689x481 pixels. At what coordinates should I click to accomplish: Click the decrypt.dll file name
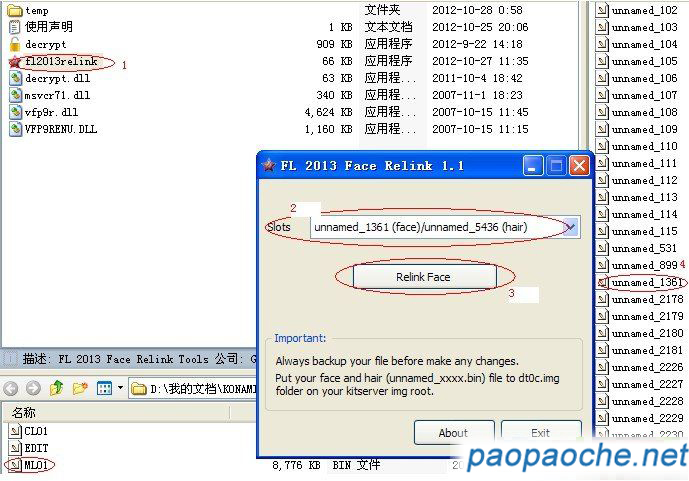(58, 79)
